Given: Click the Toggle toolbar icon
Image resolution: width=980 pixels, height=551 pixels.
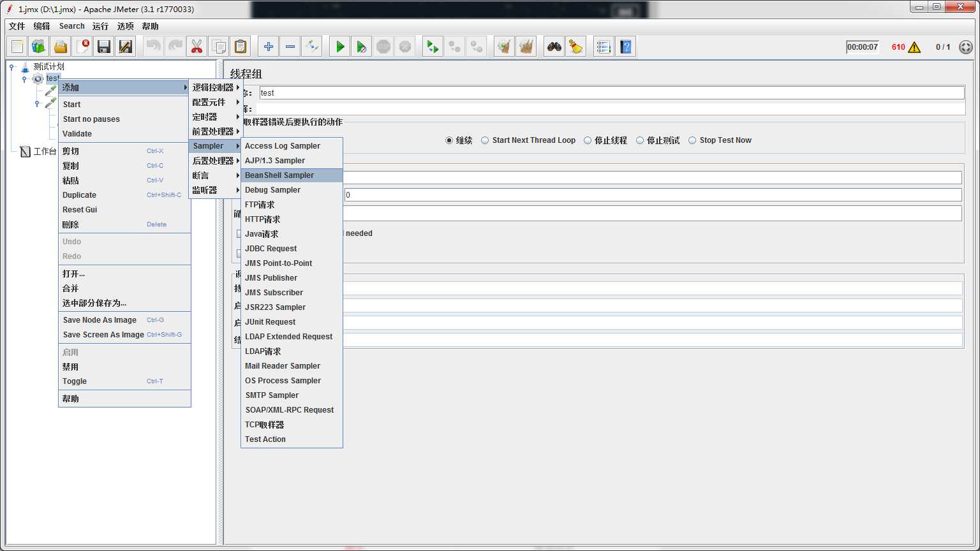Looking at the screenshot, I should click(312, 47).
